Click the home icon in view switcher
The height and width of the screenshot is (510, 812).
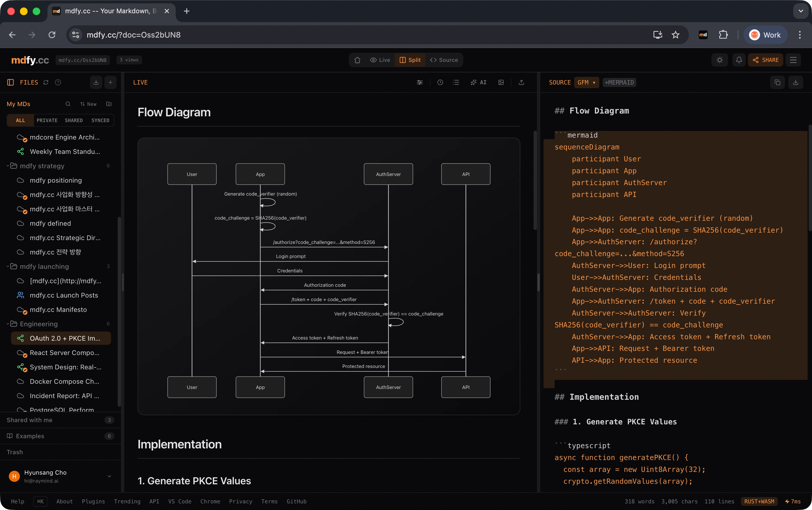click(x=357, y=60)
